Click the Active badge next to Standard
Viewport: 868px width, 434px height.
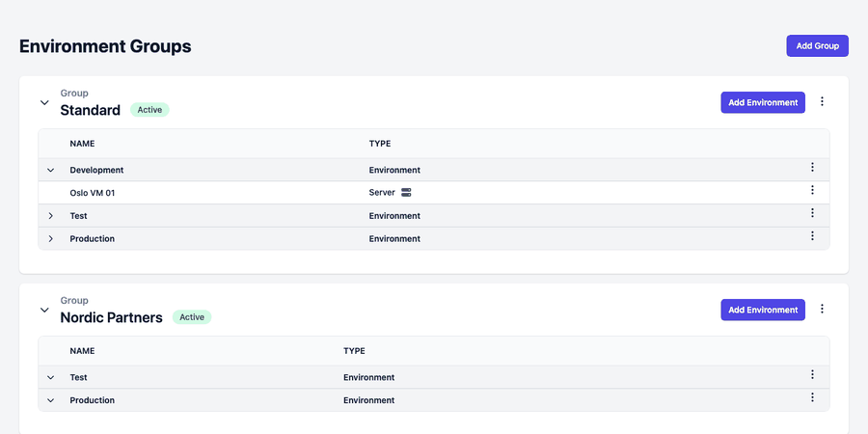pos(149,110)
